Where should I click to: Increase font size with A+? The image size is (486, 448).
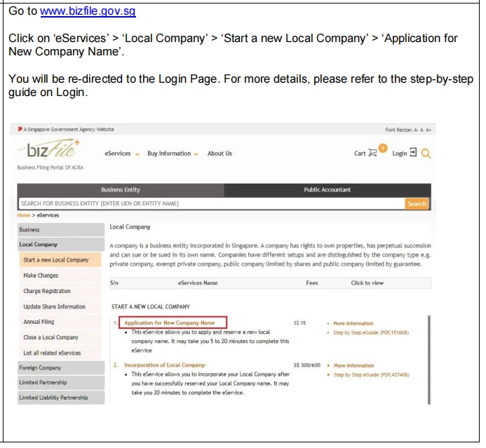click(x=428, y=130)
